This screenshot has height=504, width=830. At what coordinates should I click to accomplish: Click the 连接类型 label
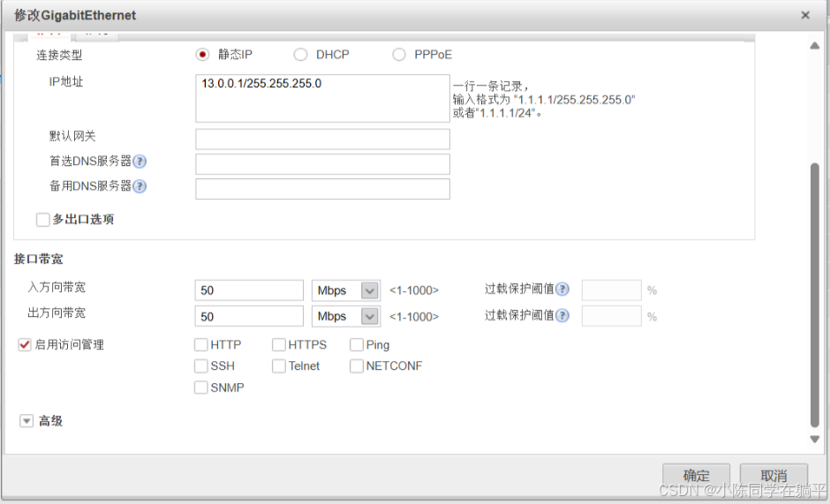[59, 55]
